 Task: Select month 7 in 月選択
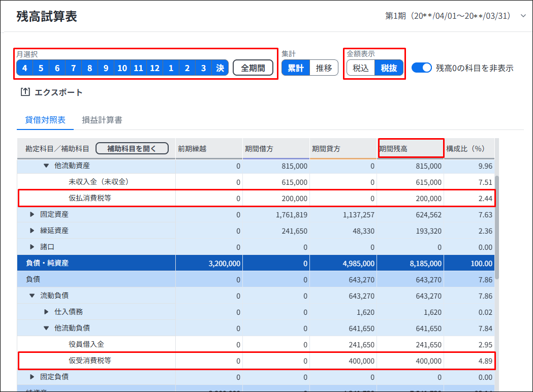(x=74, y=68)
